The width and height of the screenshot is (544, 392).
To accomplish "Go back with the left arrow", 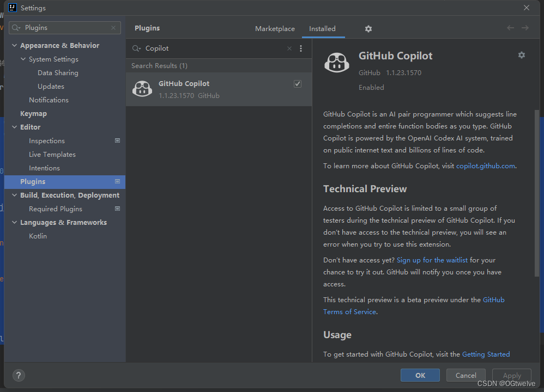I will [x=510, y=28].
